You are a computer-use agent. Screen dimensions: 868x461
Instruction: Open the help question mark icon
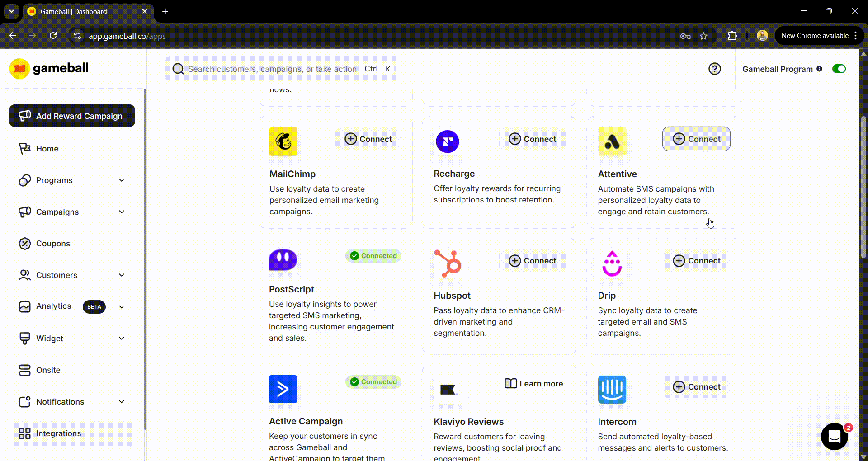coord(714,69)
